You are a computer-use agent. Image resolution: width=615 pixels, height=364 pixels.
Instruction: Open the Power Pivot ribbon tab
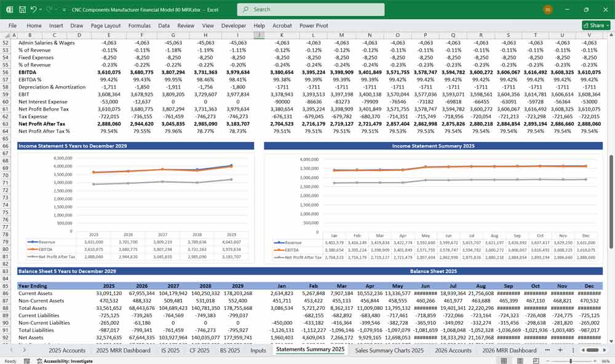(314, 25)
